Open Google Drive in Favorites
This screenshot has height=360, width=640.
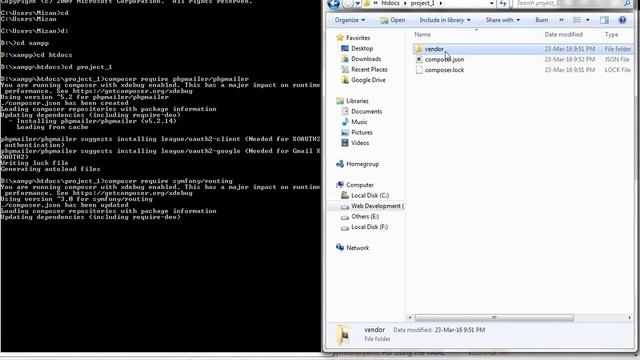368,80
